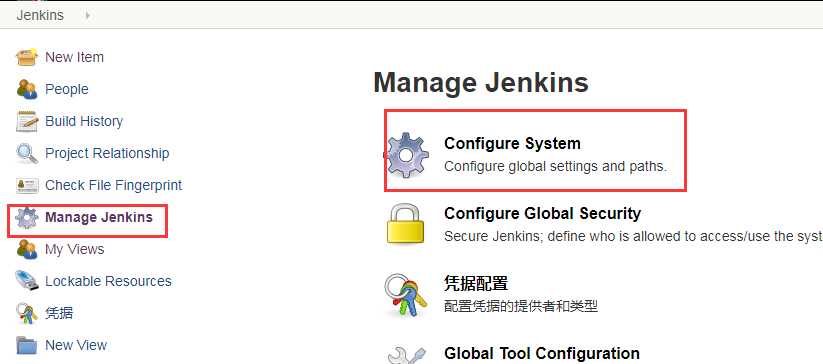This screenshot has width=823, height=364.
Task: Click the Build History notepad icon
Action: tap(27, 121)
